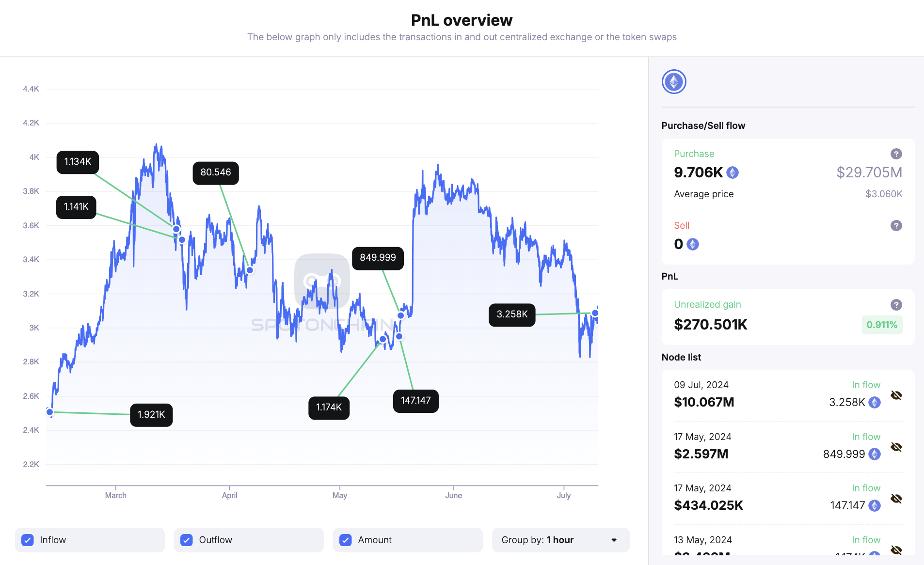Click the large Ethereum token icon
The height and width of the screenshot is (565, 924).
[674, 81]
